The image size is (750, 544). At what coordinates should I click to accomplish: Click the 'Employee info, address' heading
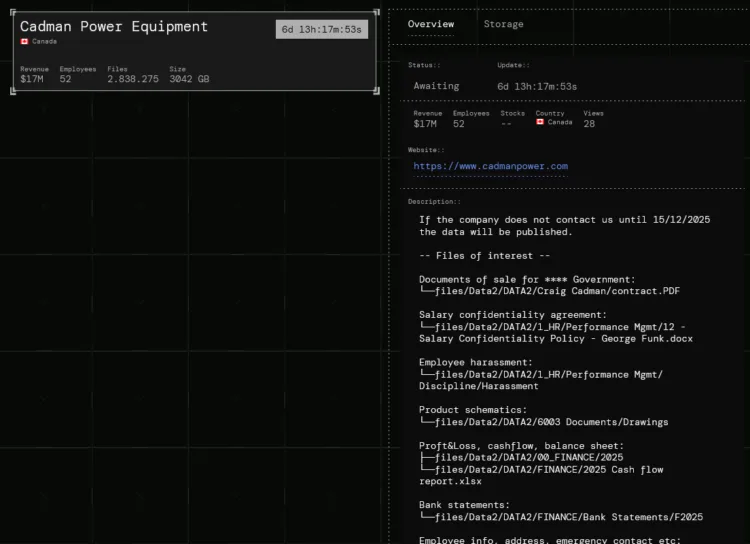tap(550, 540)
